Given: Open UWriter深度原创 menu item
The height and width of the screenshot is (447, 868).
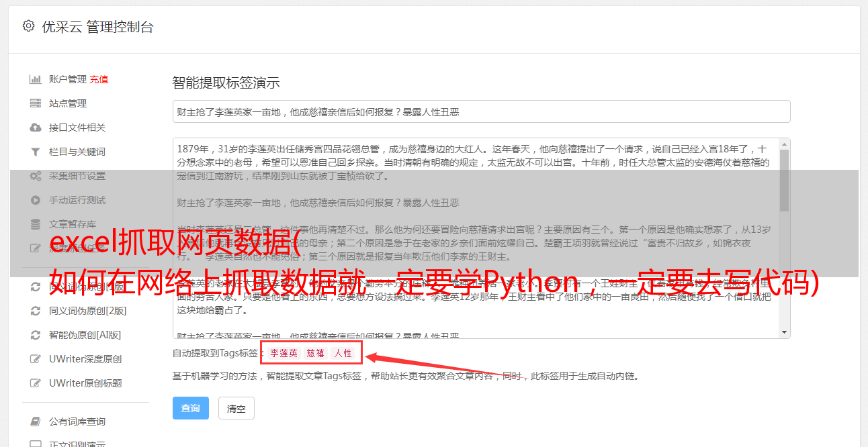Looking at the screenshot, I should 85,359.
